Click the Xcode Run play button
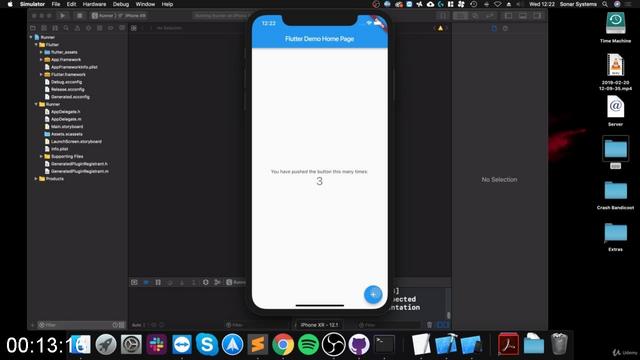 [62, 16]
